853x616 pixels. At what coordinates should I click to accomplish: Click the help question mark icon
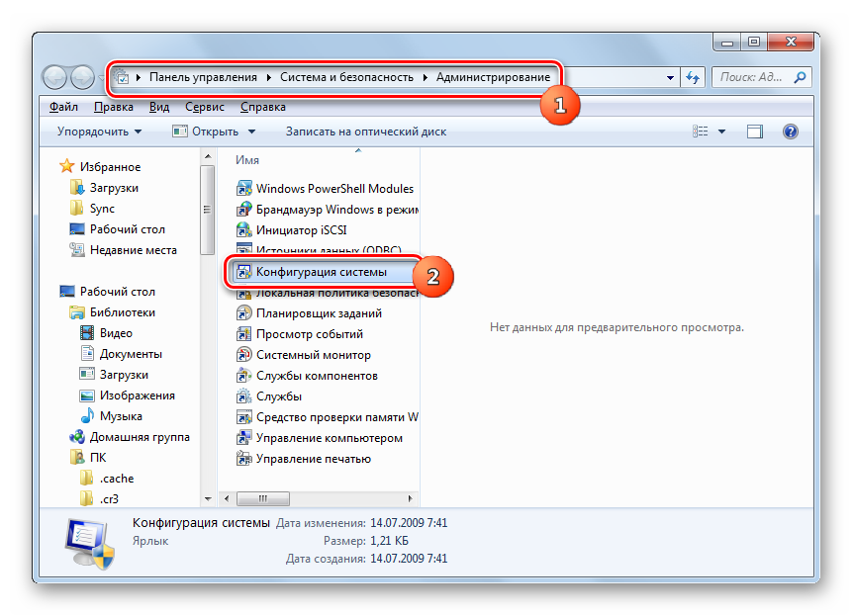pos(790,132)
